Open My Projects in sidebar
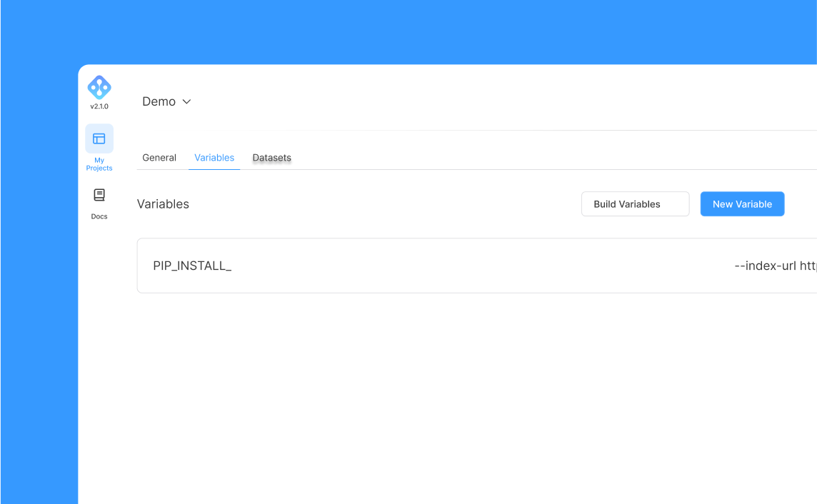The image size is (817, 504). [99, 148]
